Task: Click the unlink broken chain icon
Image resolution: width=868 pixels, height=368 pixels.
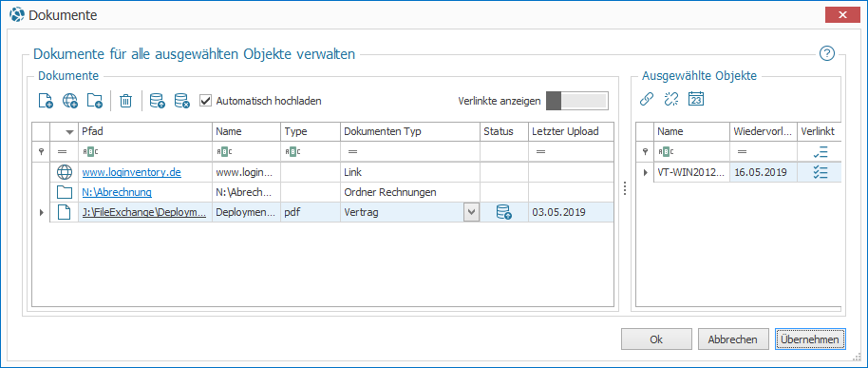Action: tap(670, 100)
